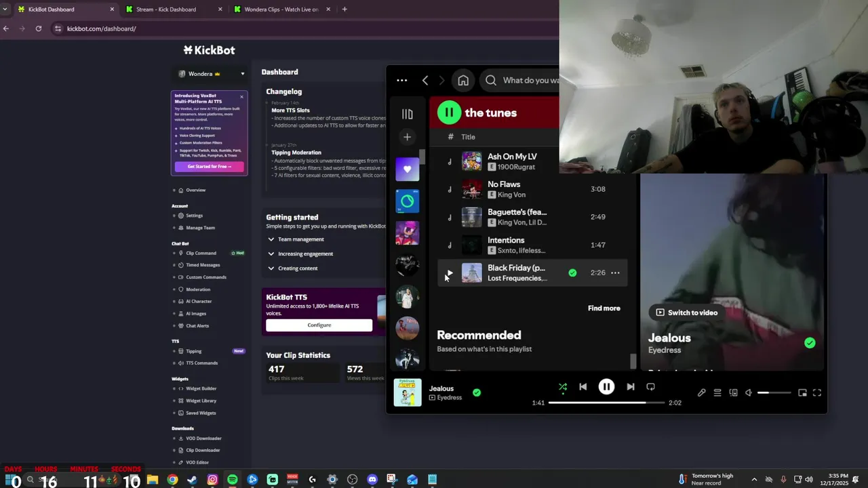The height and width of the screenshot is (488, 868).
Task: Open OBS Studio from the taskbar
Action: point(352,480)
